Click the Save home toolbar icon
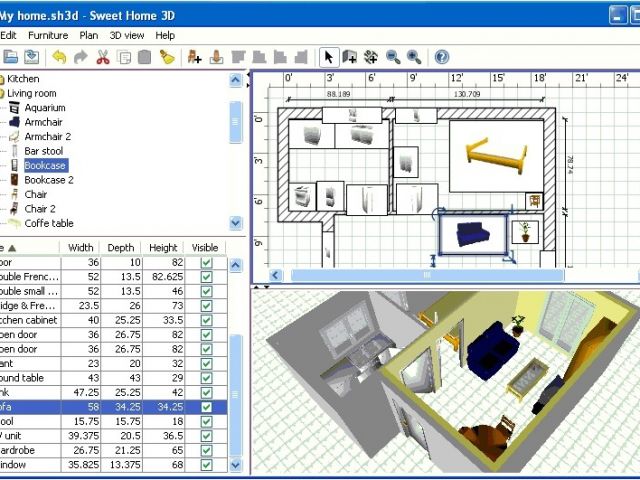This screenshot has height=480, width=640. click(x=32, y=57)
